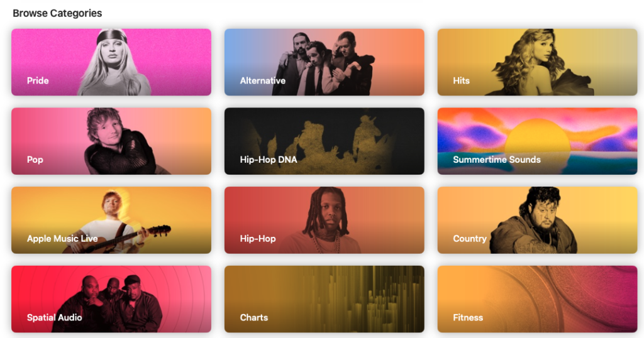Image resolution: width=644 pixels, height=338 pixels.
Task: Open the Apple Music Live tile
Action: point(111,220)
